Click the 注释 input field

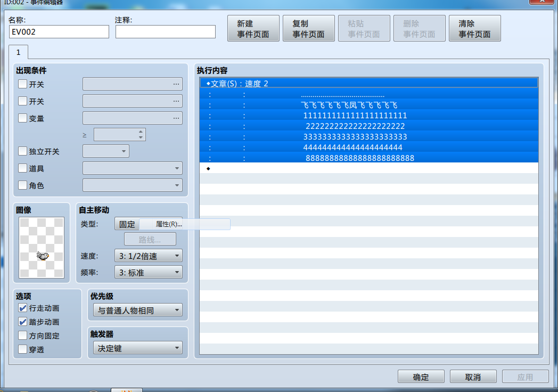tap(166, 31)
